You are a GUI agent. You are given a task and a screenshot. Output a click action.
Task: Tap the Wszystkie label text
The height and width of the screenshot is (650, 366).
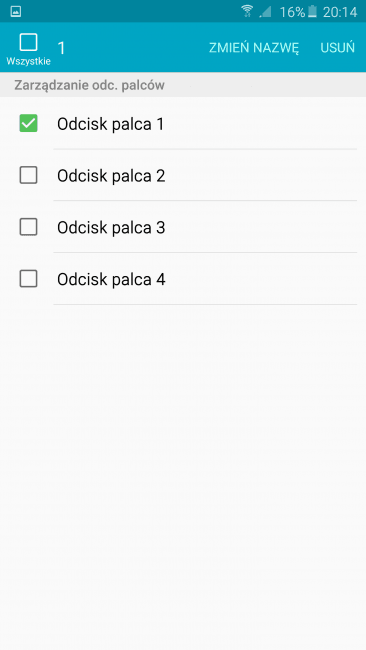coord(28,61)
